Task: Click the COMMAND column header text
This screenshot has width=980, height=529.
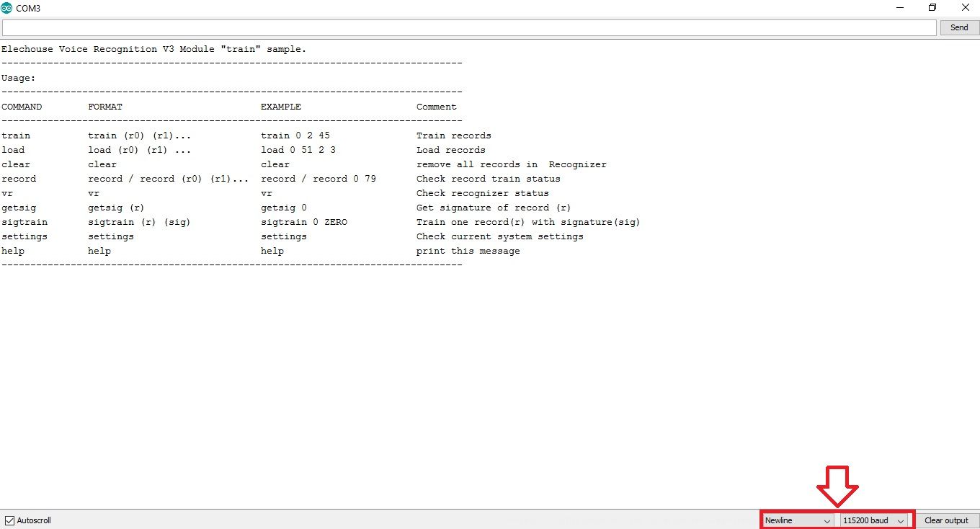Action: 22,106
